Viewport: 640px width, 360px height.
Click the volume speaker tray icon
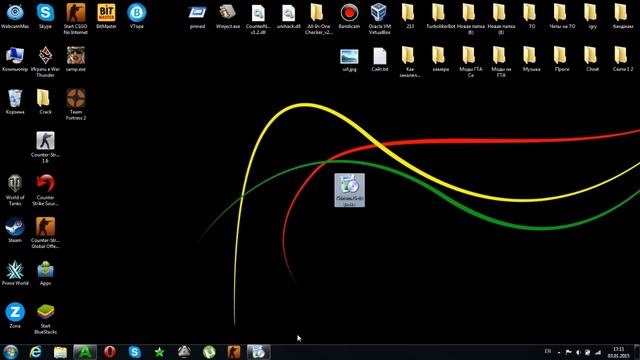point(578,352)
